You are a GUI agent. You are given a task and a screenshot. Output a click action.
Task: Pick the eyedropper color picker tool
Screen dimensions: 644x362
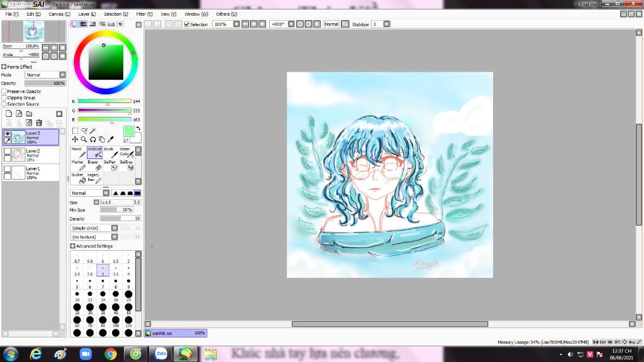(111, 140)
